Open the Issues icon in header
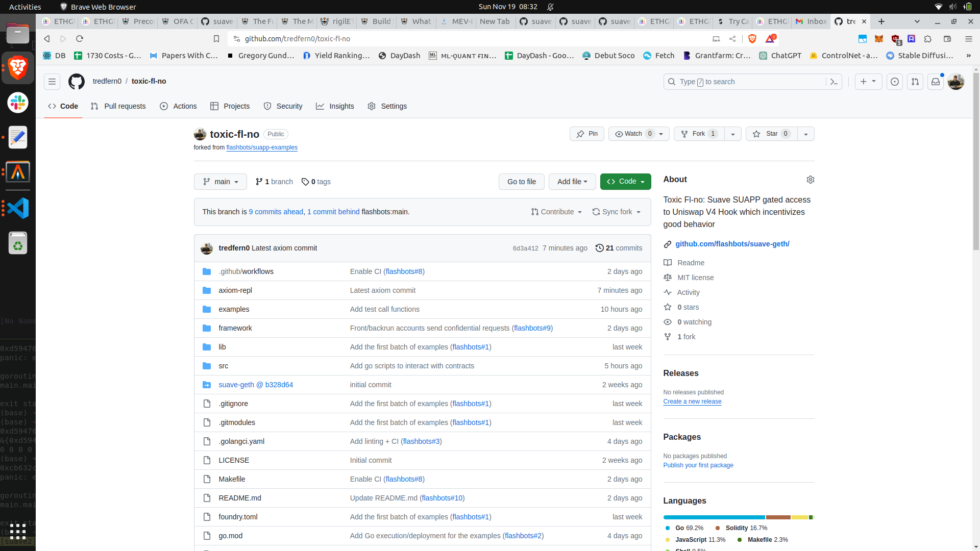The width and height of the screenshot is (980, 551). tap(895, 82)
